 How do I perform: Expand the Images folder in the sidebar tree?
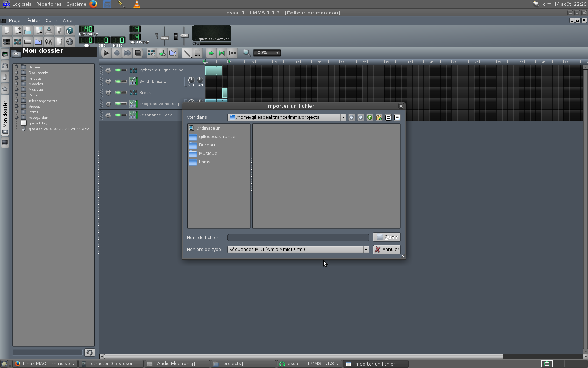click(x=16, y=78)
